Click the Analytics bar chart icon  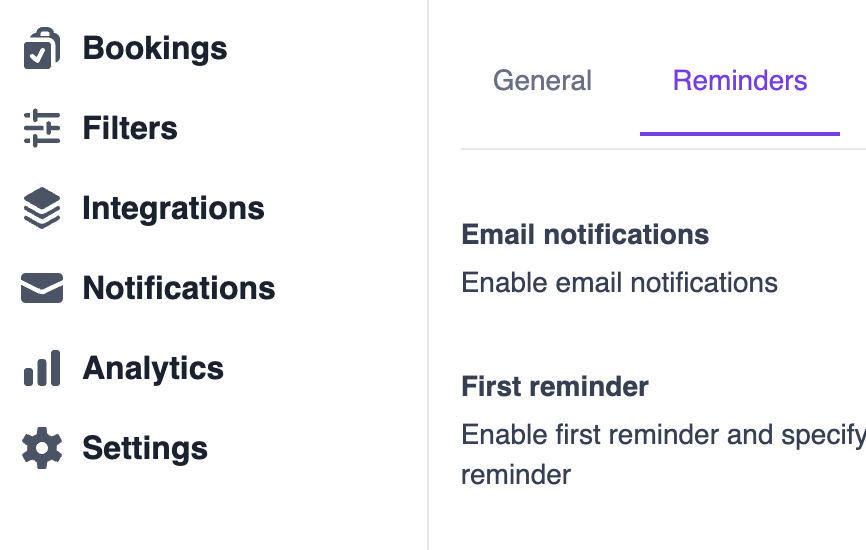click(x=41, y=368)
